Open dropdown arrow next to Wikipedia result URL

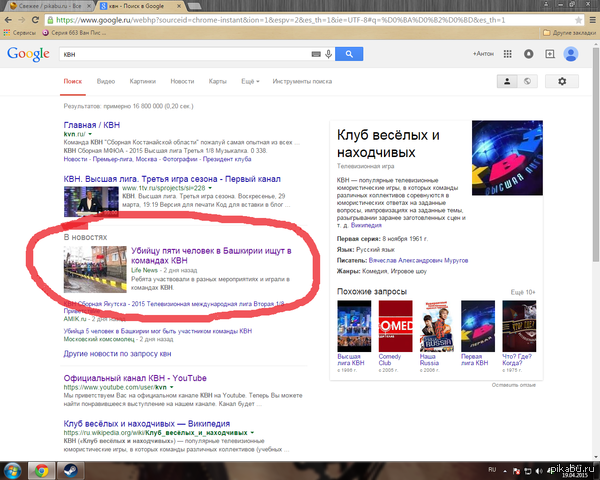pyautogui.click(x=254, y=432)
